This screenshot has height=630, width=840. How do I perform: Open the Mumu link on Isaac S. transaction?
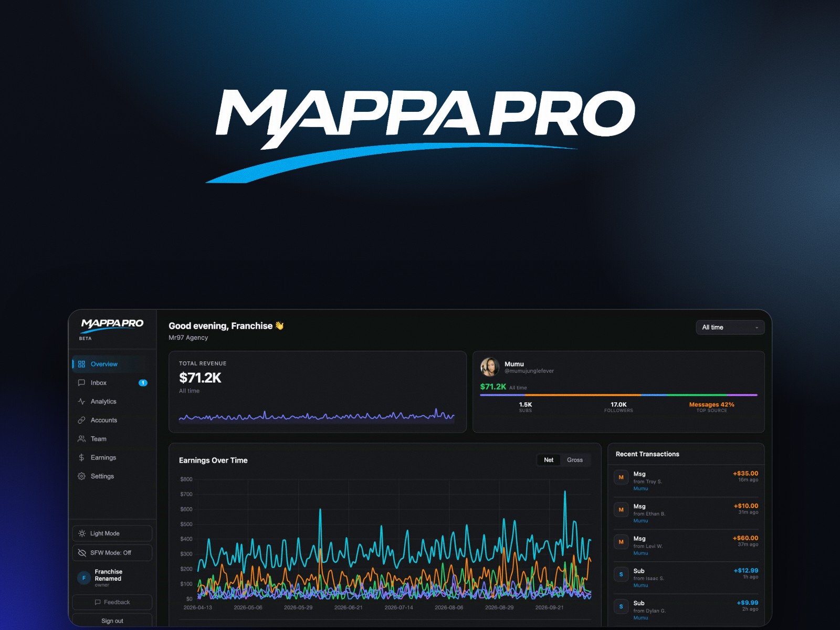[640, 585]
